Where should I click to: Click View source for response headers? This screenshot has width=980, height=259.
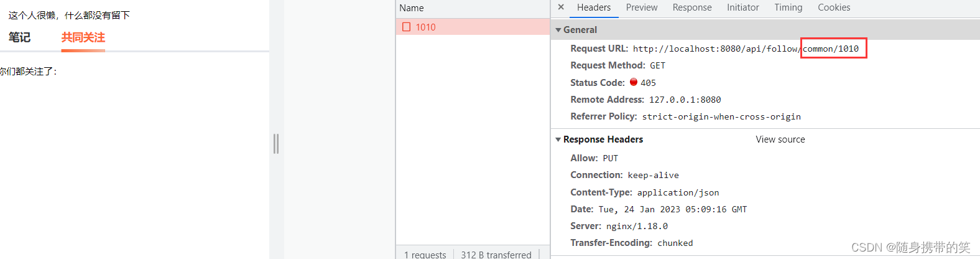(x=780, y=139)
